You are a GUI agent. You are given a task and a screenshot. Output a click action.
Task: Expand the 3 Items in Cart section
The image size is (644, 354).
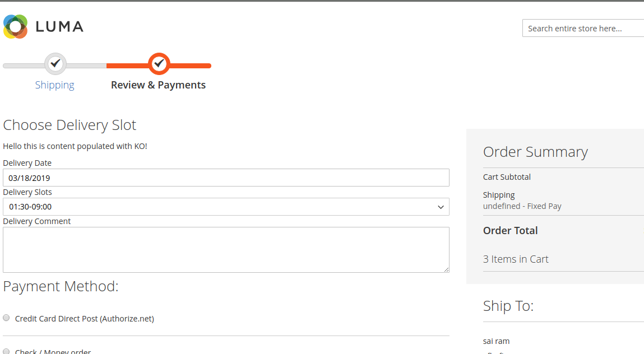click(516, 259)
